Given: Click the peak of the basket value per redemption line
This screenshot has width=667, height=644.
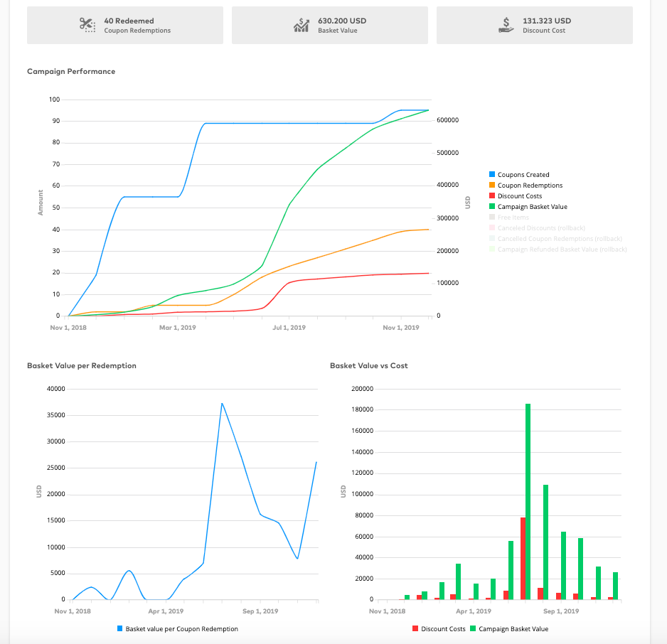Looking at the screenshot, I should [x=222, y=404].
